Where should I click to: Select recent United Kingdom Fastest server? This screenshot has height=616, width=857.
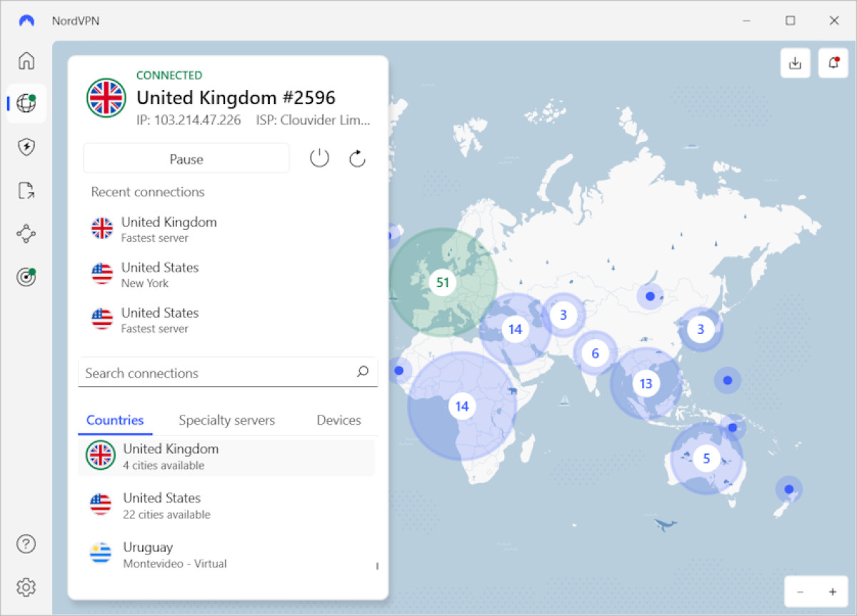point(228,229)
